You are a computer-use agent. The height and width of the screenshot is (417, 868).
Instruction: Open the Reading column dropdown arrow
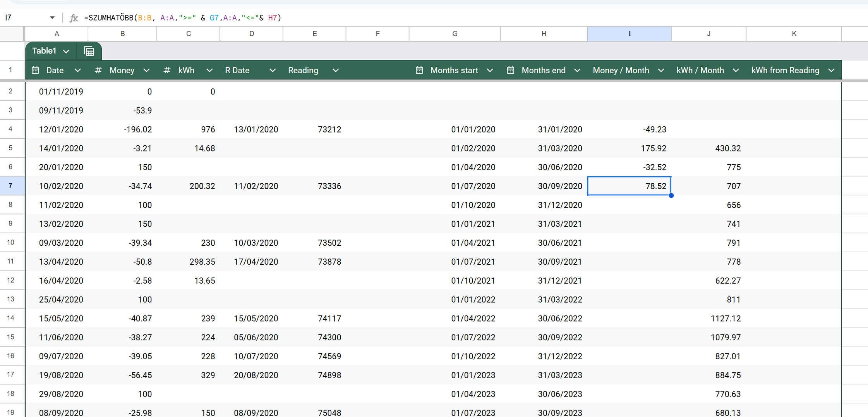[x=336, y=70]
